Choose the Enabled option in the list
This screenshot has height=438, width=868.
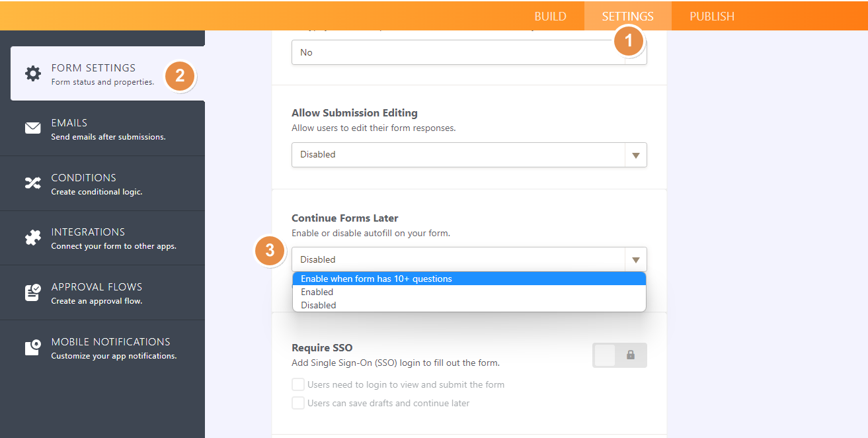(469, 292)
